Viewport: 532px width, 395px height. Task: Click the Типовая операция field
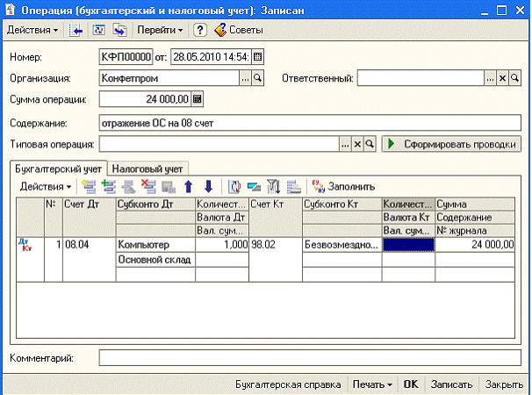(219, 144)
